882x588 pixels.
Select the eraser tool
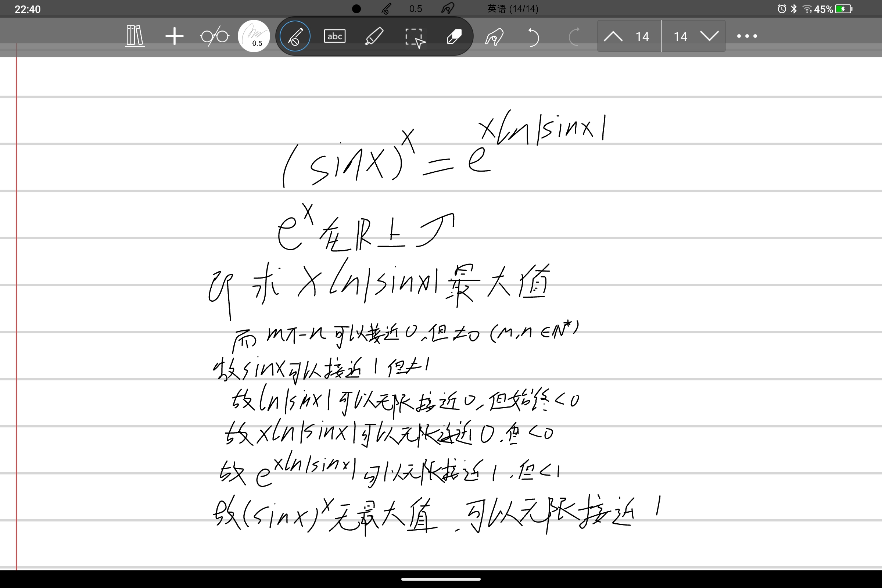pyautogui.click(x=454, y=36)
